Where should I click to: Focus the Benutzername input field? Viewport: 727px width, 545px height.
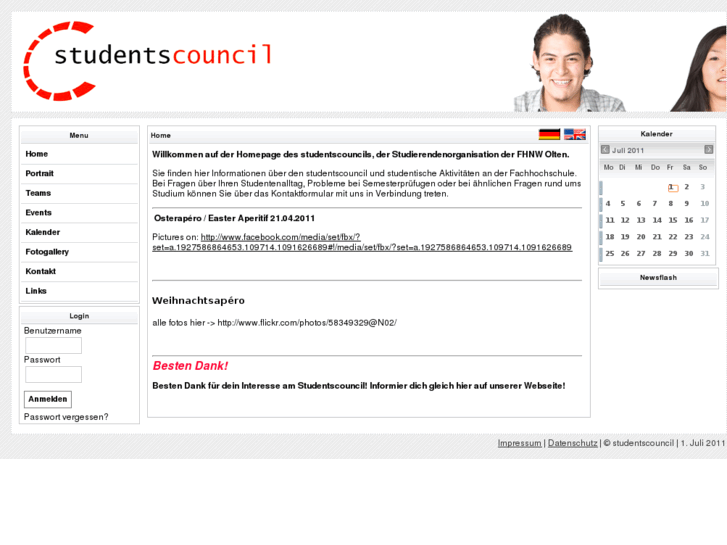[x=53, y=346]
